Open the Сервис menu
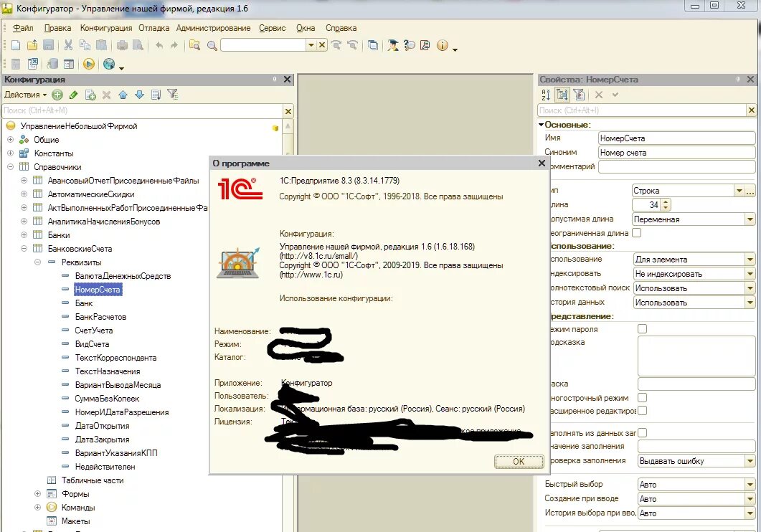The height and width of the screenshot is (532, 761). [273, 28]
